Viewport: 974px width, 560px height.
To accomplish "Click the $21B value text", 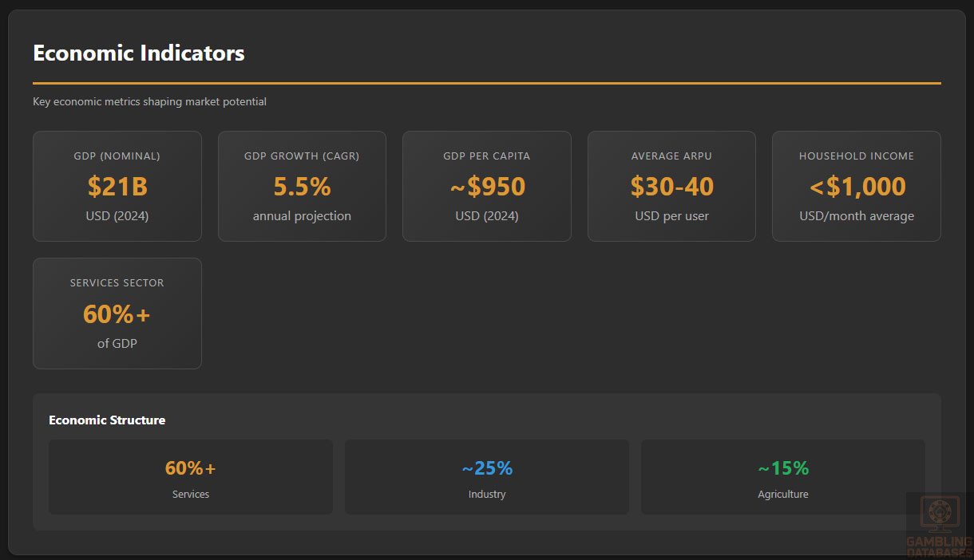I will click(117, 187).
